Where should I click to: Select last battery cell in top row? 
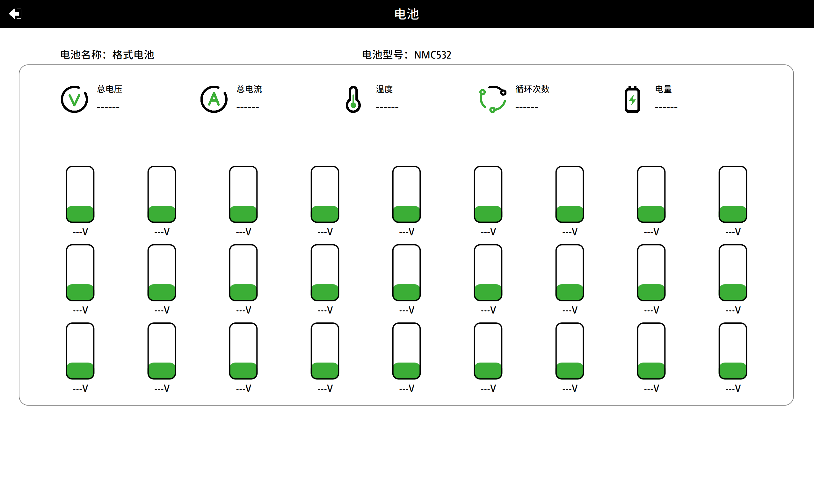[733, 194]
